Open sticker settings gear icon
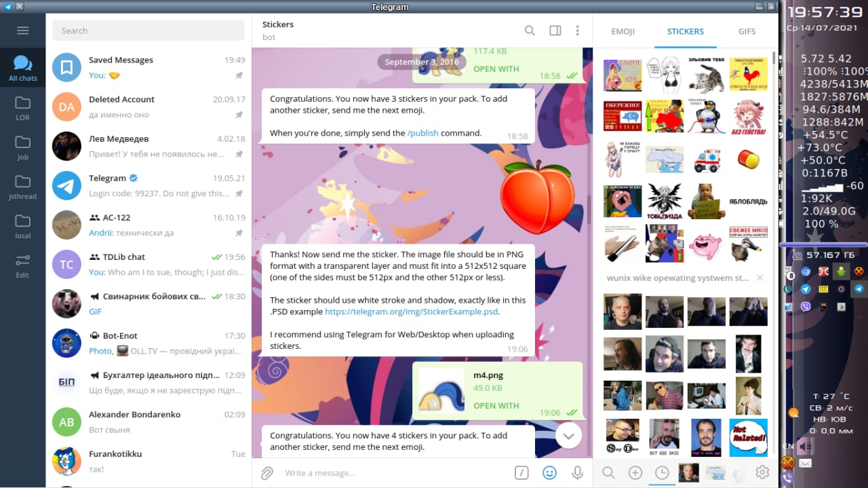868x488 pixels. pyautogui.click(x=762, y=472)
